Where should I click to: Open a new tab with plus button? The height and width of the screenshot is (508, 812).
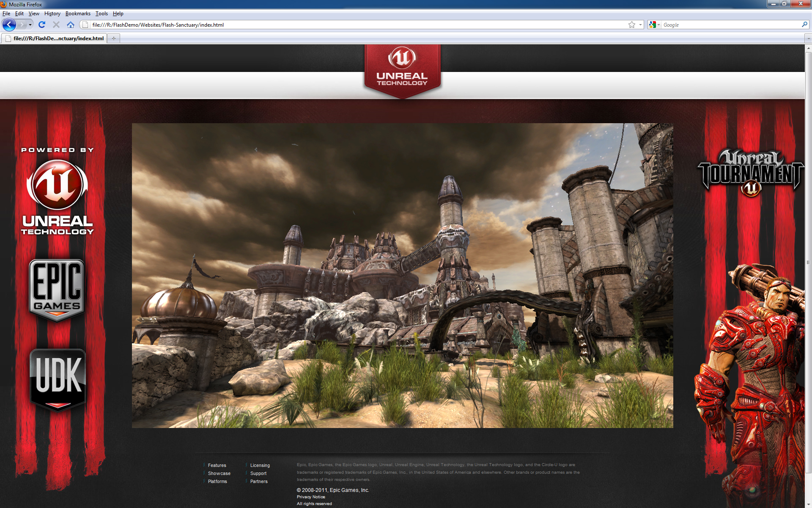pos(113,38)
